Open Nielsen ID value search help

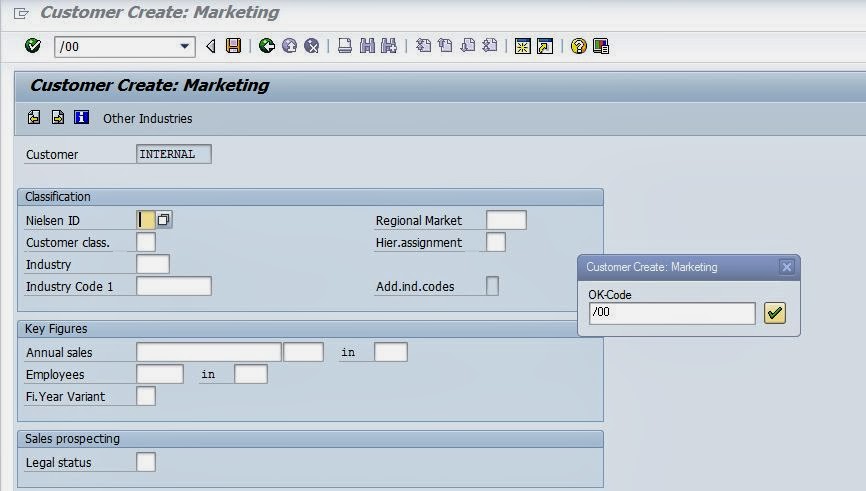pos(164,219)
